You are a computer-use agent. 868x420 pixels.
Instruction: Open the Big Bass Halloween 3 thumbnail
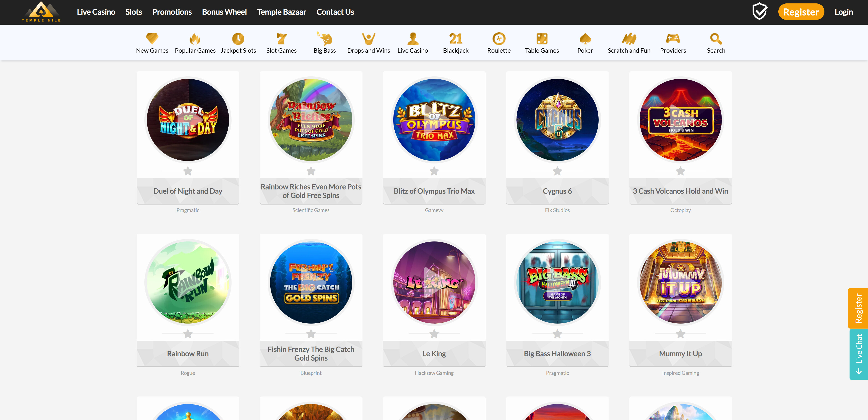tap(557, 282)
